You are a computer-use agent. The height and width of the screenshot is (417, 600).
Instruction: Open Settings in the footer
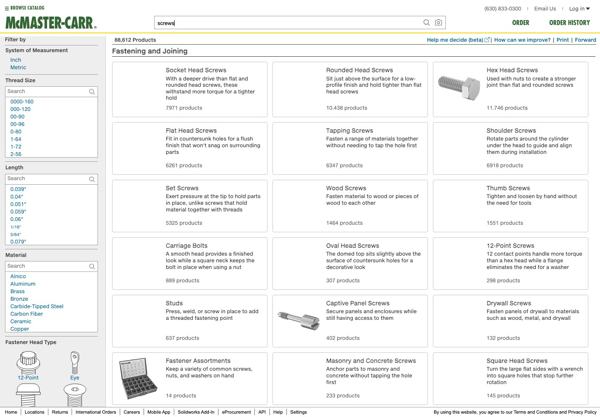(298, 412)
